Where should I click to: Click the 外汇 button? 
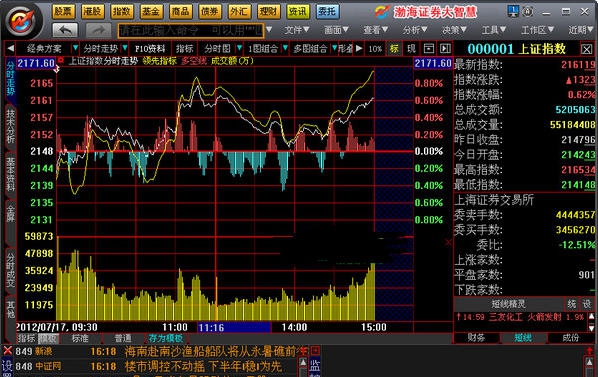[239, 11]
